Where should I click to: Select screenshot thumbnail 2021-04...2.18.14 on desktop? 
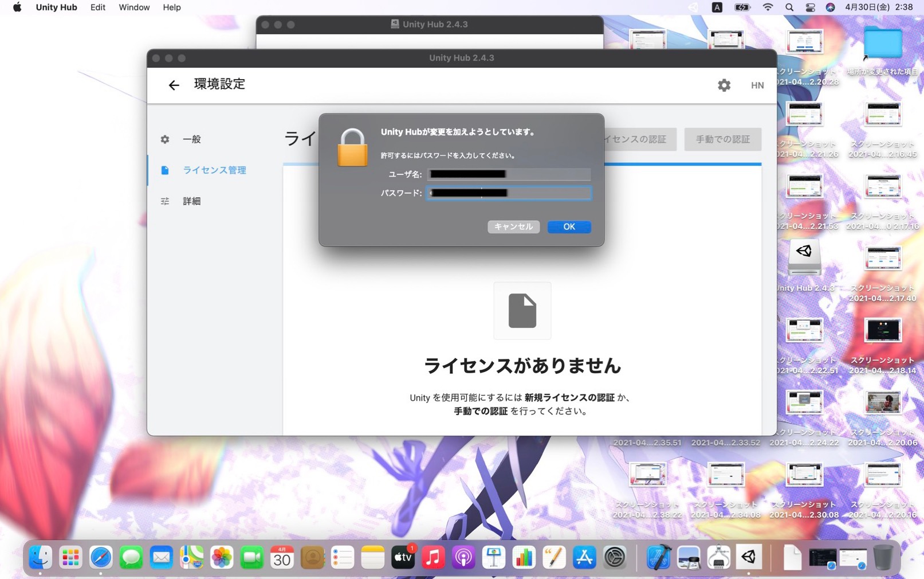[x=883, y=330]
